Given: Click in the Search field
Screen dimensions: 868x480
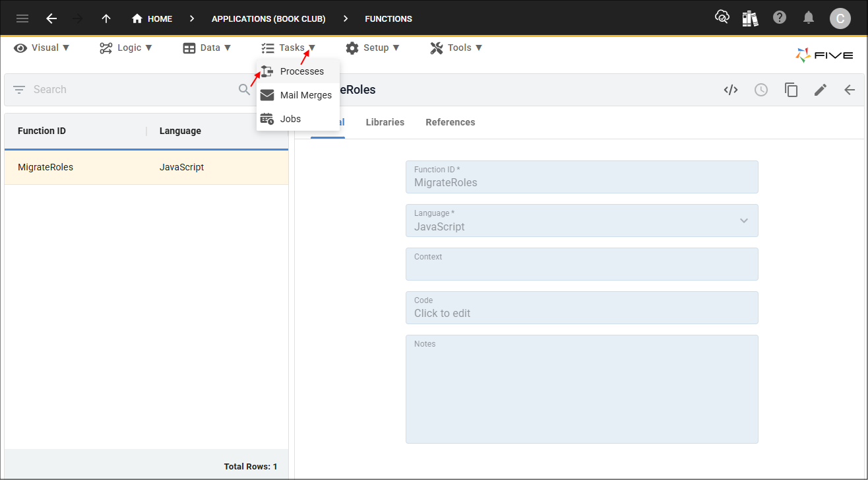Looking at the screenshot, I should point(132,89).
